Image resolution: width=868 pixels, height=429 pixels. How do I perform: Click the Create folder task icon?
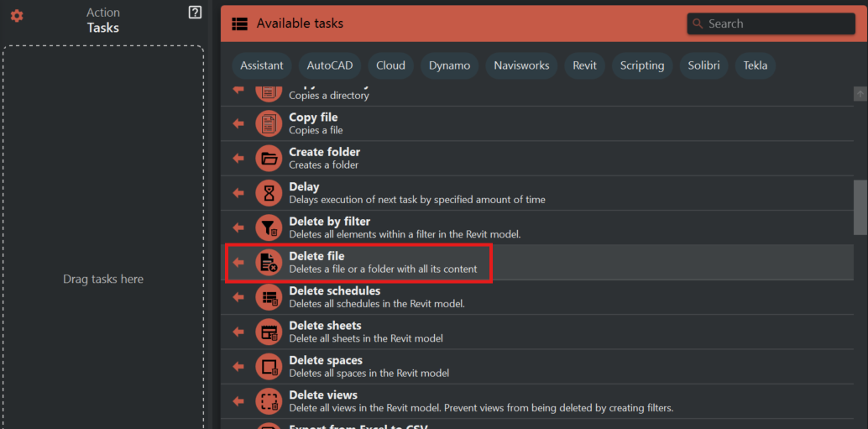[269, 159]
